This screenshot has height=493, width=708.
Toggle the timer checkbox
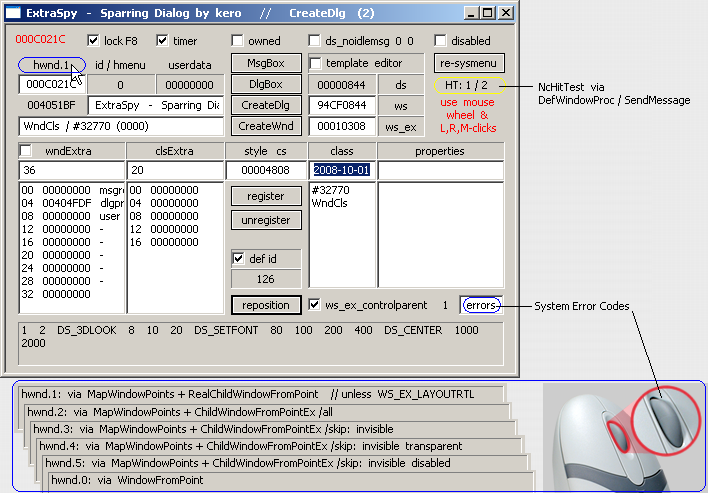(x=163, y=41)
